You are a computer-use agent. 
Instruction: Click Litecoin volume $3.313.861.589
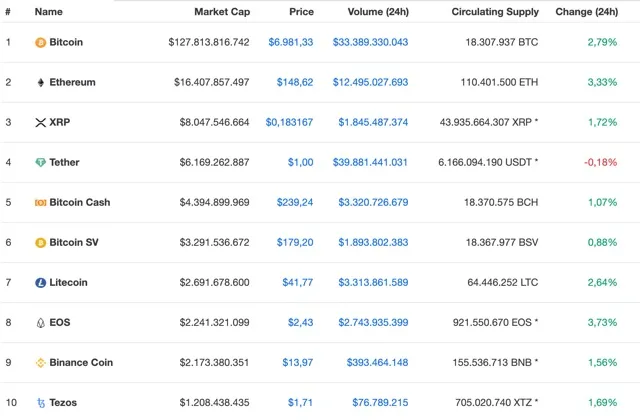(x=373, y=282)
